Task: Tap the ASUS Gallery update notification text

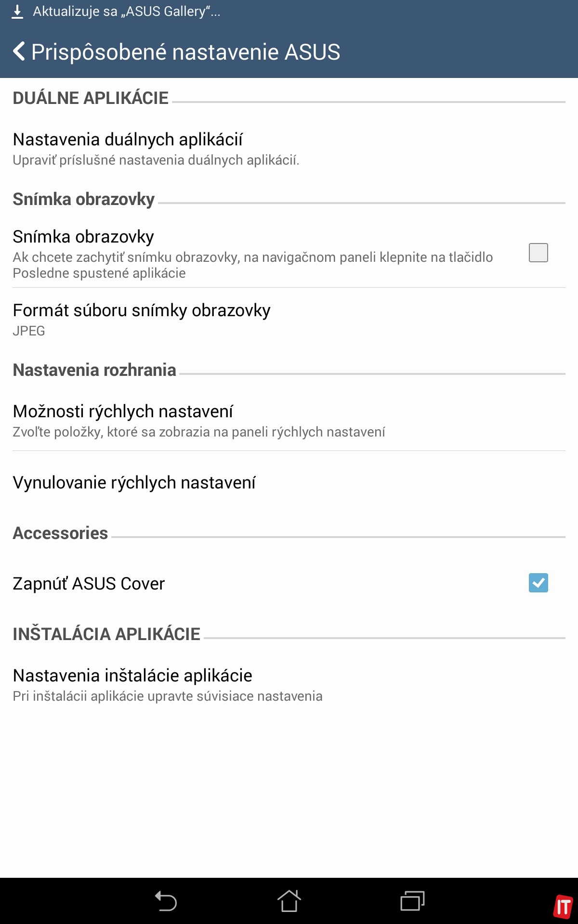Action: click(126, 12)
